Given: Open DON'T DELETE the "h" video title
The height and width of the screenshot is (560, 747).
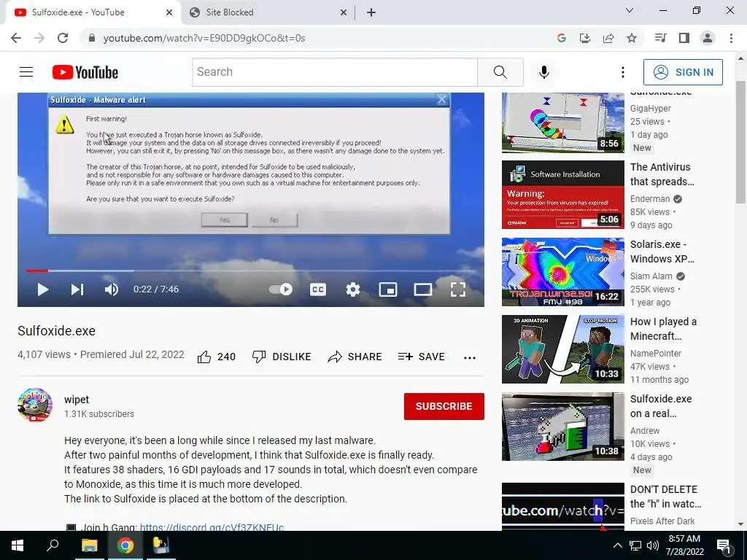Looking at the screenshot, I should tap(665, 497).
